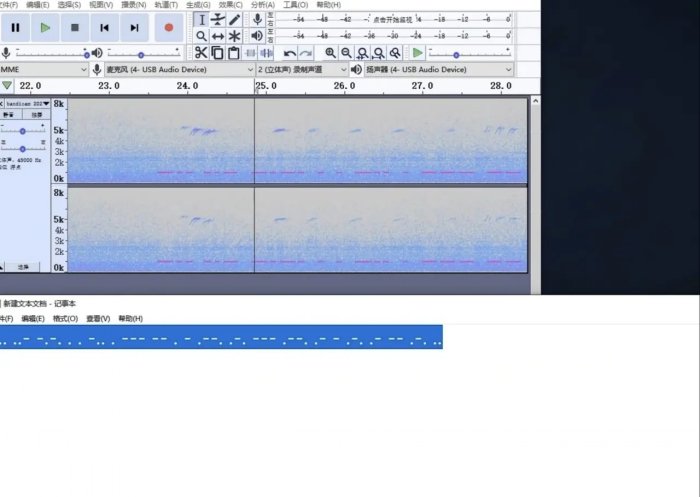700x497 pixels.
Task: Select the Envelope tool
Action: click(x=218, y=19)
